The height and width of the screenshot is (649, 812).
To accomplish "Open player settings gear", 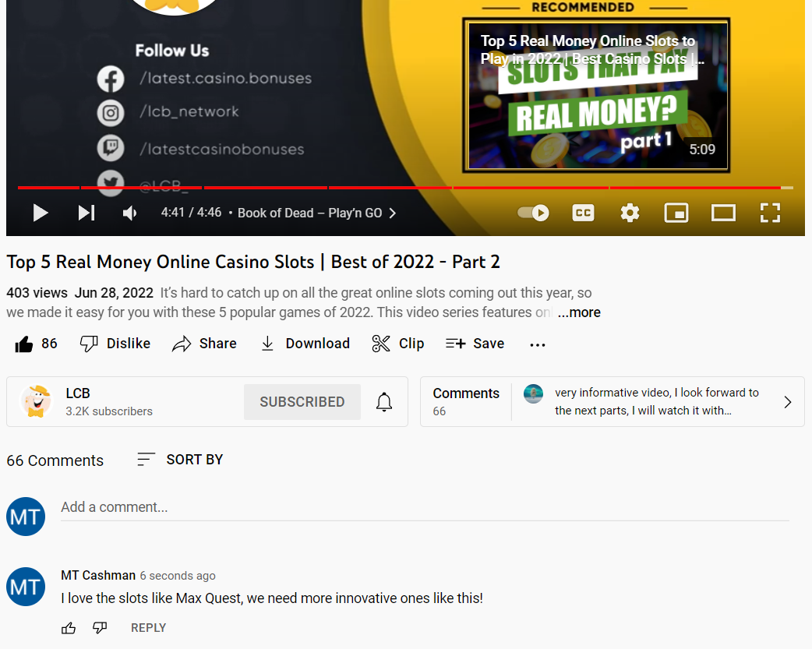I will tap(630, 213).
